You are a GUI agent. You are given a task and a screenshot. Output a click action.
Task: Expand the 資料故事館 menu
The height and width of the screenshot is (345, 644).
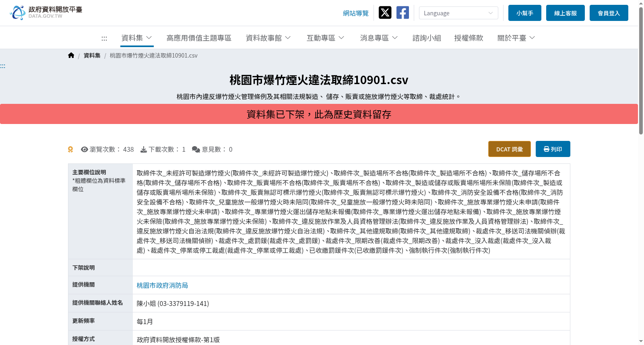coord(268,38)
